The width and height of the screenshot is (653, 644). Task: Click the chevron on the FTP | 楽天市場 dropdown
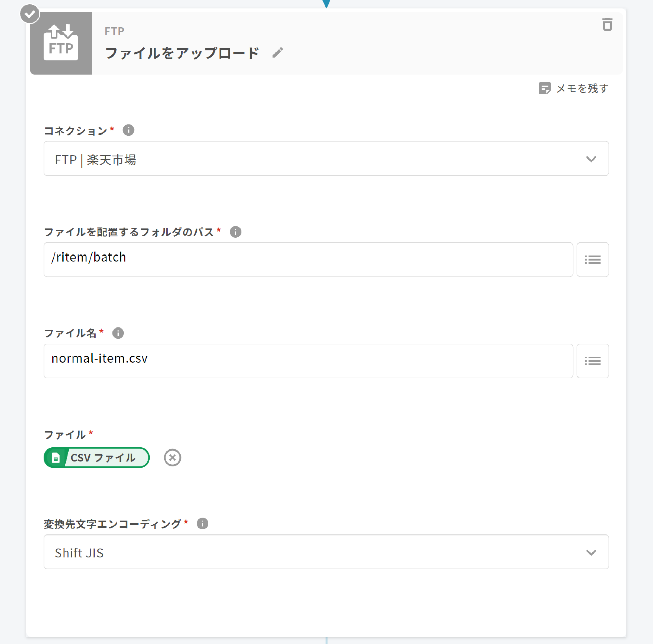[591, 159]
